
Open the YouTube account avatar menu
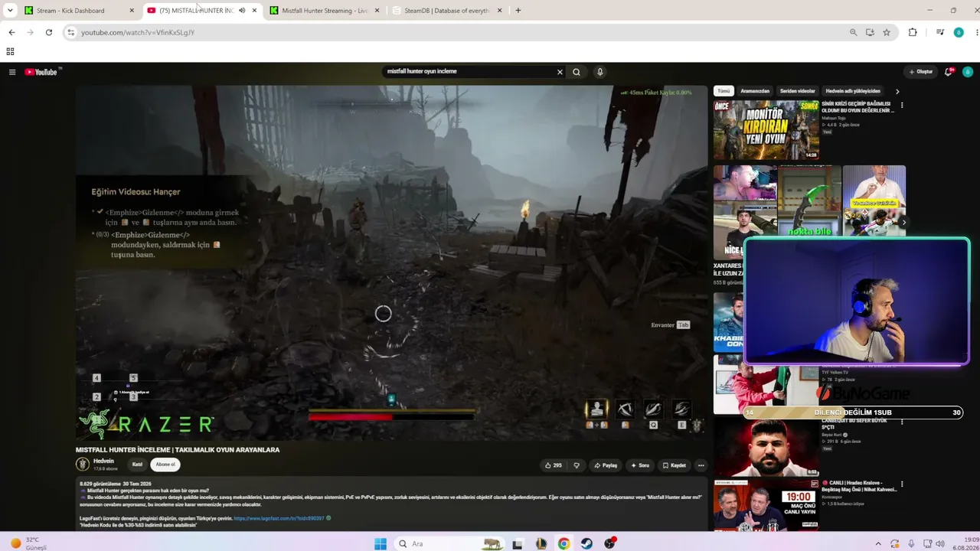[968, 72]
